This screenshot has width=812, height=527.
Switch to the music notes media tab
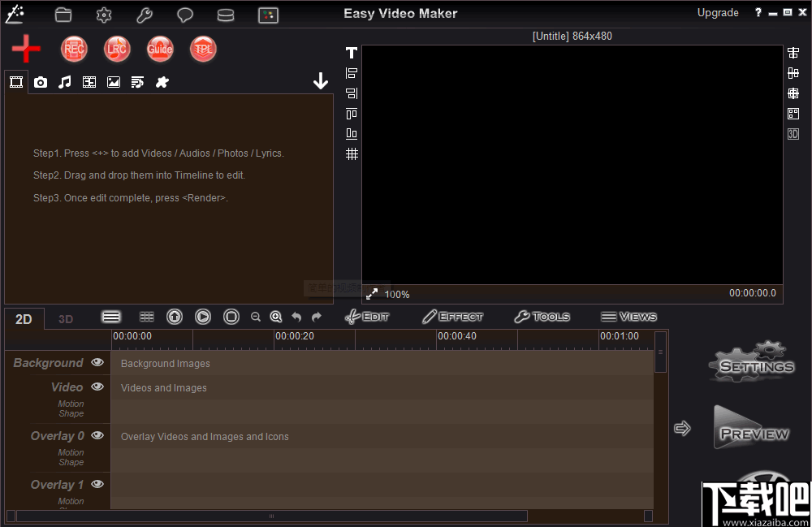click(64, 81)
